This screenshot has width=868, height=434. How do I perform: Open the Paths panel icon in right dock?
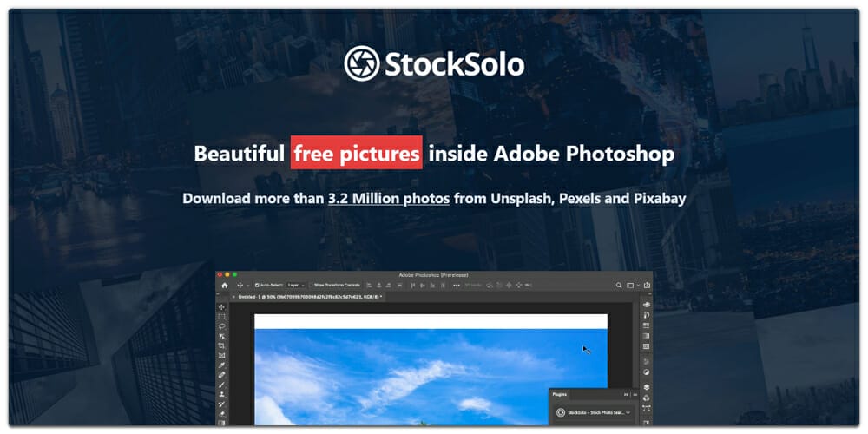[x=646, y=409]
